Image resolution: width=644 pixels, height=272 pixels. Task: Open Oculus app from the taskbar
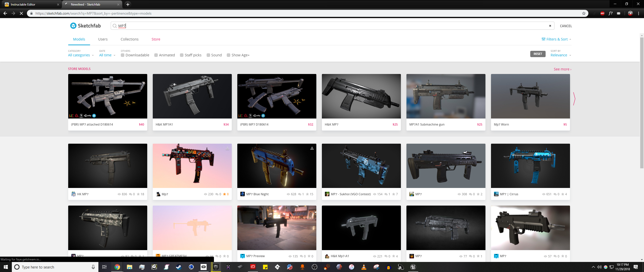pos(204,267)
